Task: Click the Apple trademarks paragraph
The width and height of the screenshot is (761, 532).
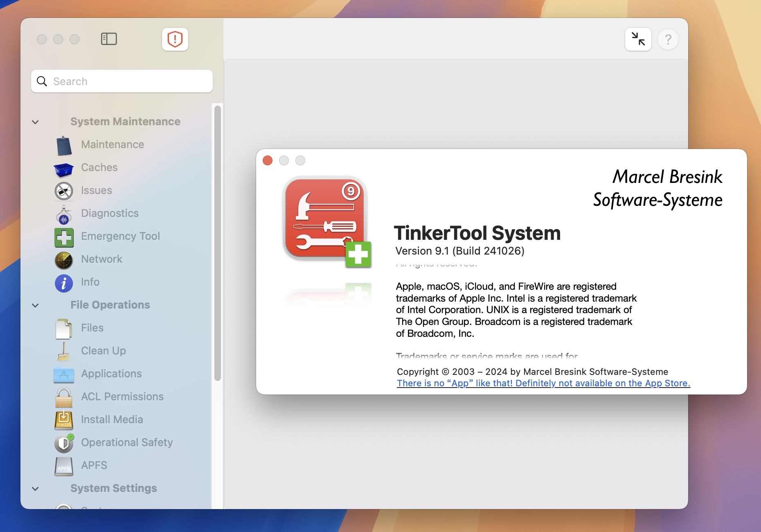Action: click(x=516, y=310)
